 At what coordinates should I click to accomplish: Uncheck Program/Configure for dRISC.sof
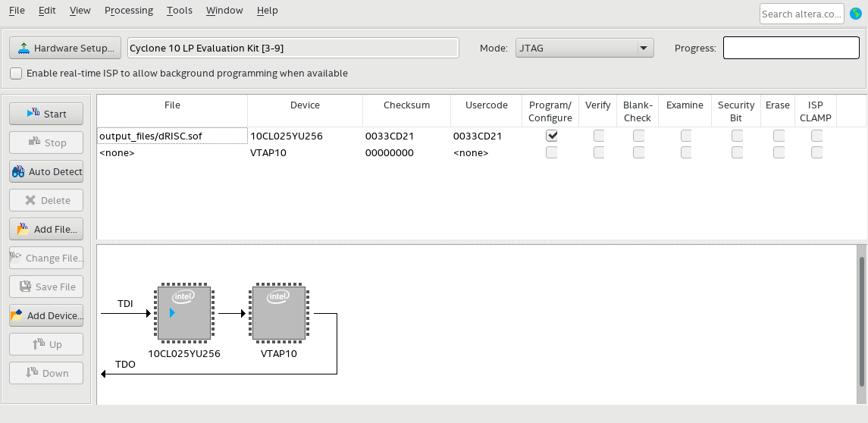click(x=551, y=136)
